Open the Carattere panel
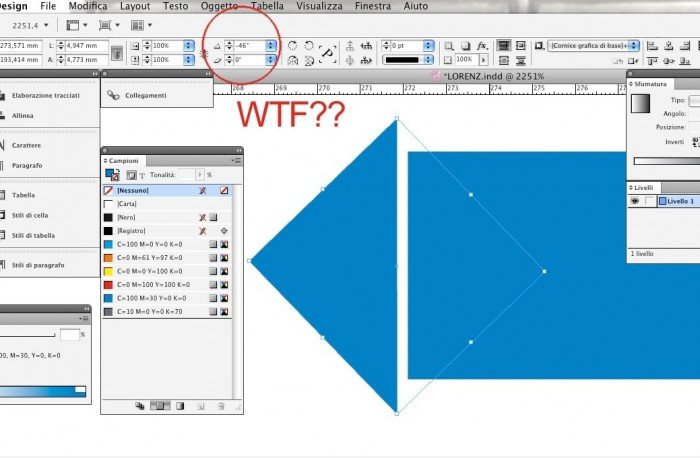The width and height of the screenshot is (700, 458). click(x=26, y=146)
